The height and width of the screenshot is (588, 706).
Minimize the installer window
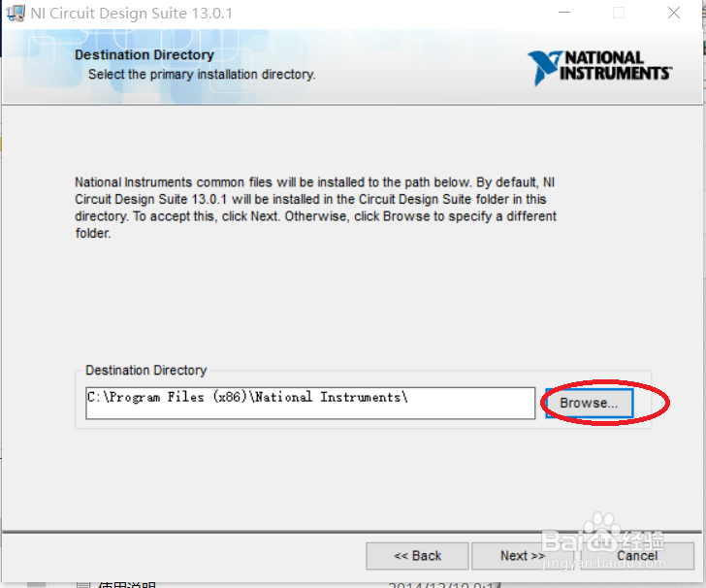tap(564, 13)
